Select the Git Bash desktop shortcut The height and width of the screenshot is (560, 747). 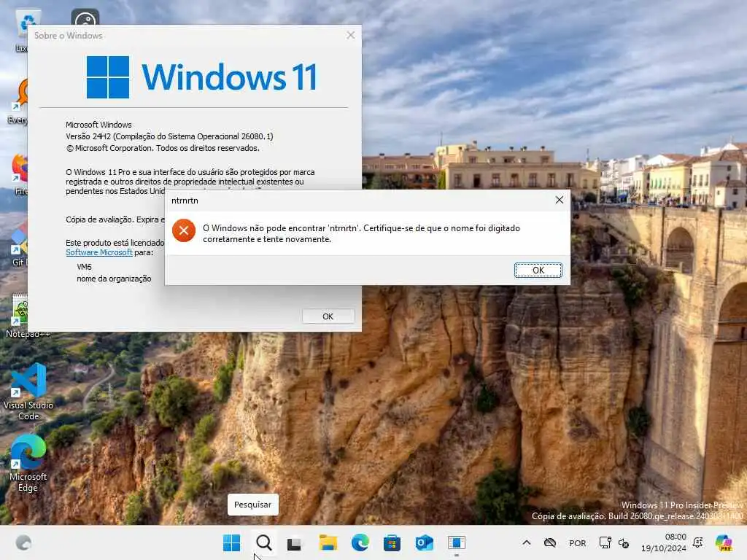pyautogui.click(x=20, y=245)
